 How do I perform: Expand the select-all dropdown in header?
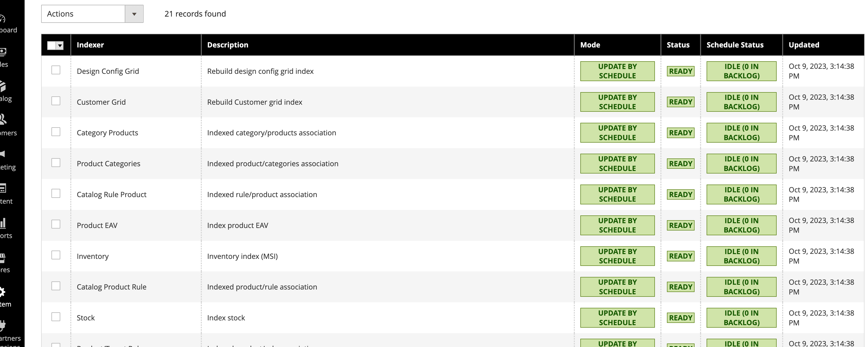pos(60,45)
